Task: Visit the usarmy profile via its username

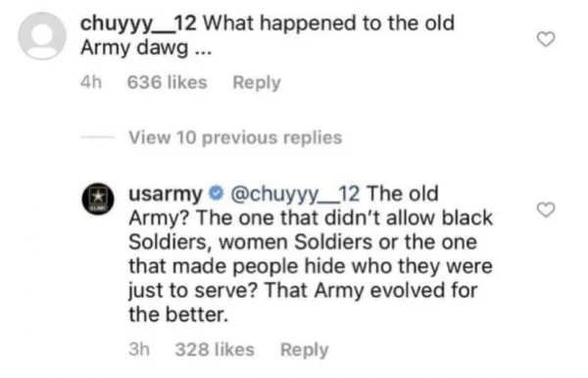Action: click(x=166, y=194)
